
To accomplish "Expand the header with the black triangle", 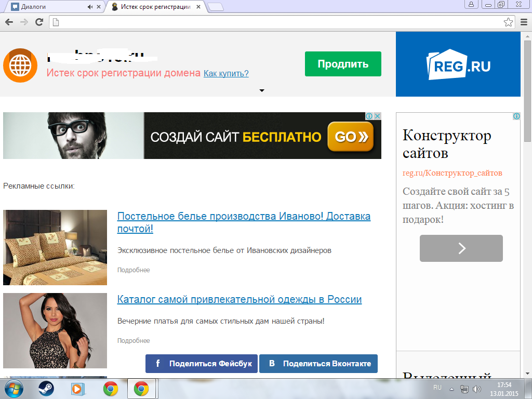I will tap(262, 90).
